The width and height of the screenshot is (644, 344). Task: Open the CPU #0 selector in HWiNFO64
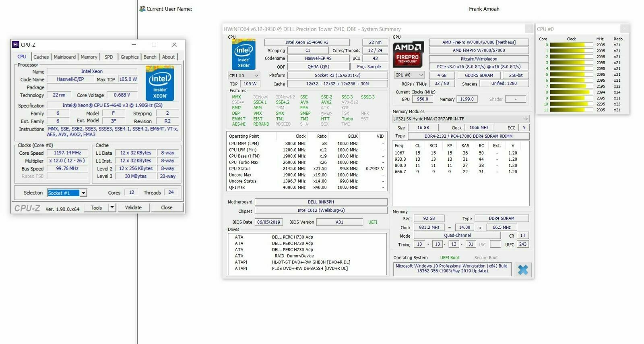click(244, 76)
